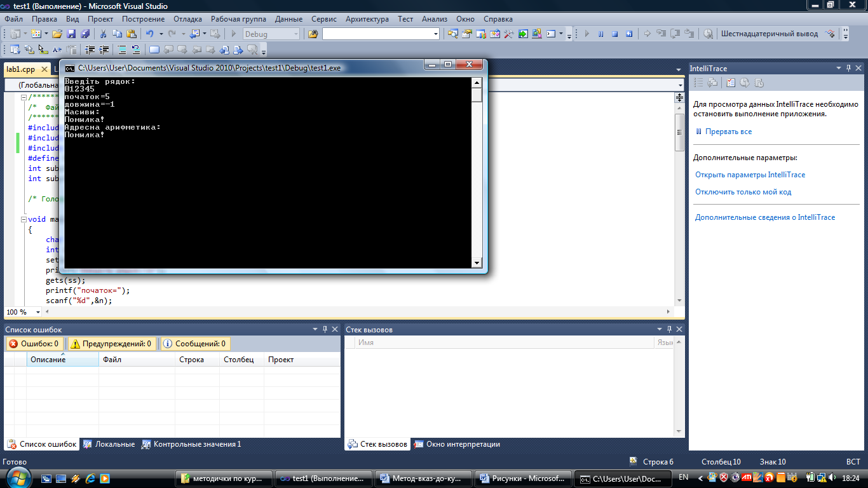Click inside the toolbar find text field
The width and height of the screenshot is (868, 488).
click(376, 34)
